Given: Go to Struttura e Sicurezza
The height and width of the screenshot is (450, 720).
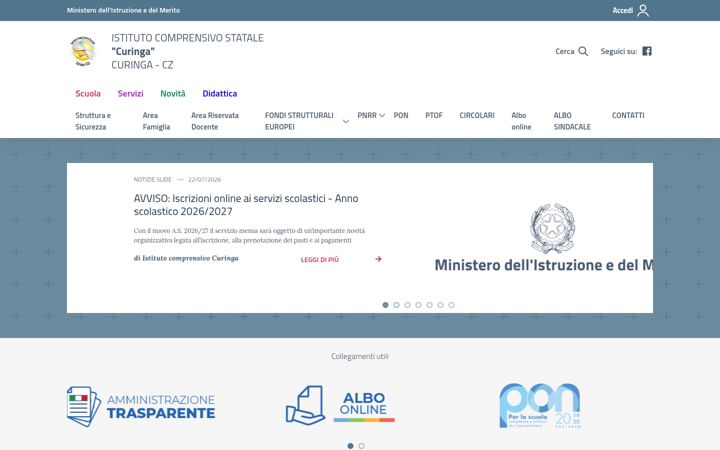Looking at the screenshot, I should [93, 121].
